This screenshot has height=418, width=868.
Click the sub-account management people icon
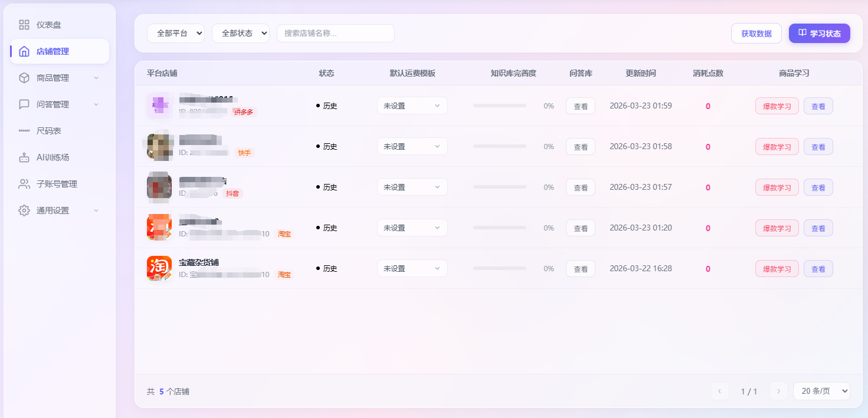coord(24,184)
